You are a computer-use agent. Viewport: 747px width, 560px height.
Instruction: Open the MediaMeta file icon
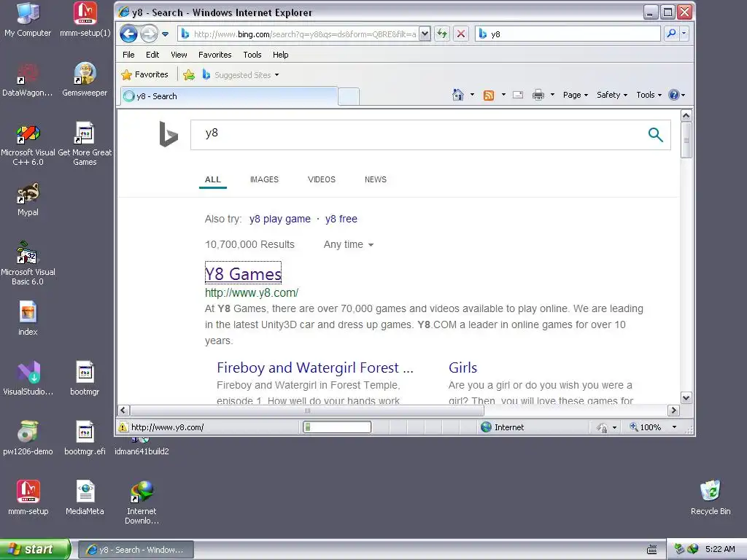(x=85, y=497)
